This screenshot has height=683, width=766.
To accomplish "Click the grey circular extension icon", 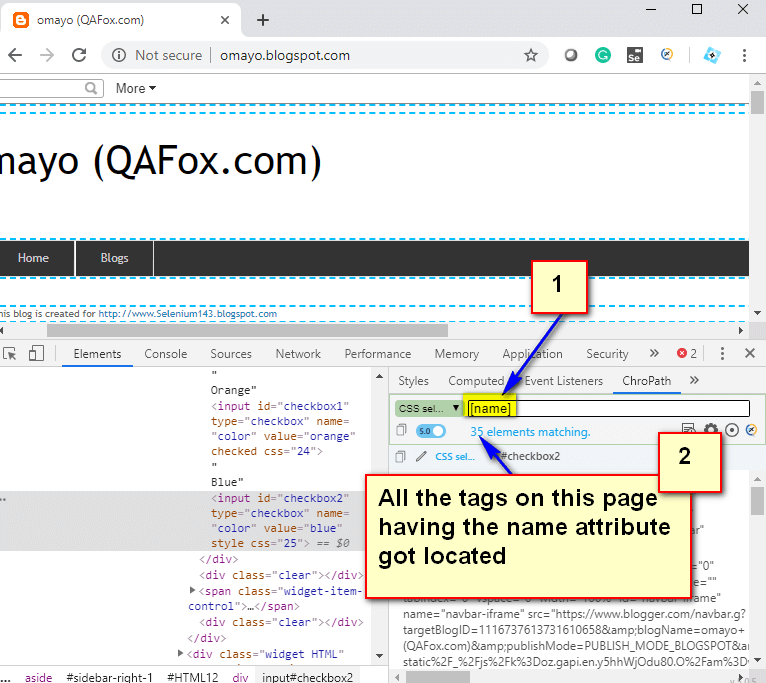I will pos(571,55).
